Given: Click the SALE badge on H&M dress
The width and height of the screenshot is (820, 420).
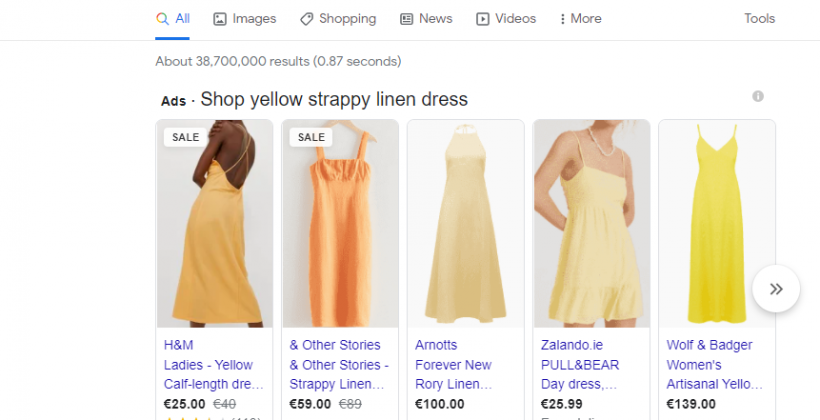Looking at the screenshot, I should [185, 138].
